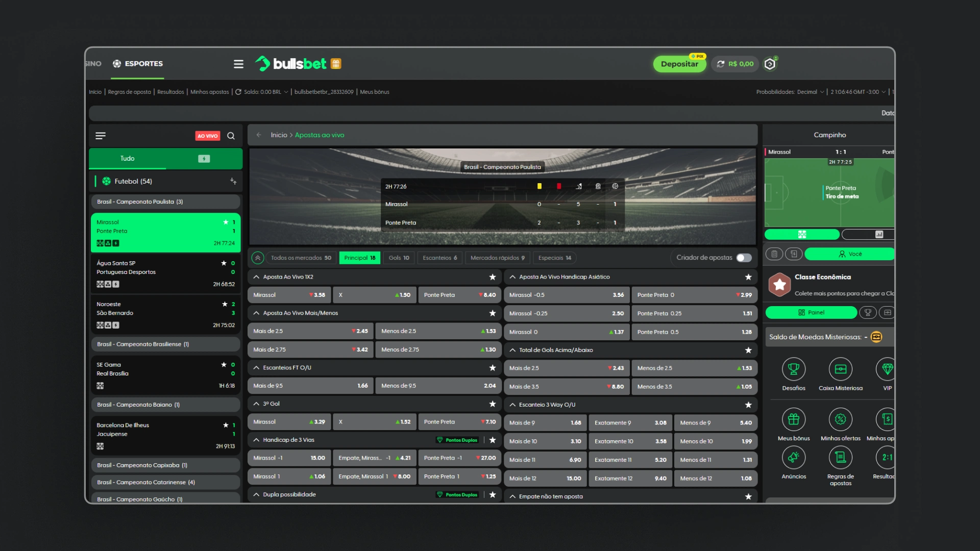Click the back arrow beside Inicio breadcrumb
This screenshot has width=980, height=551.
[x=259, y=135]
